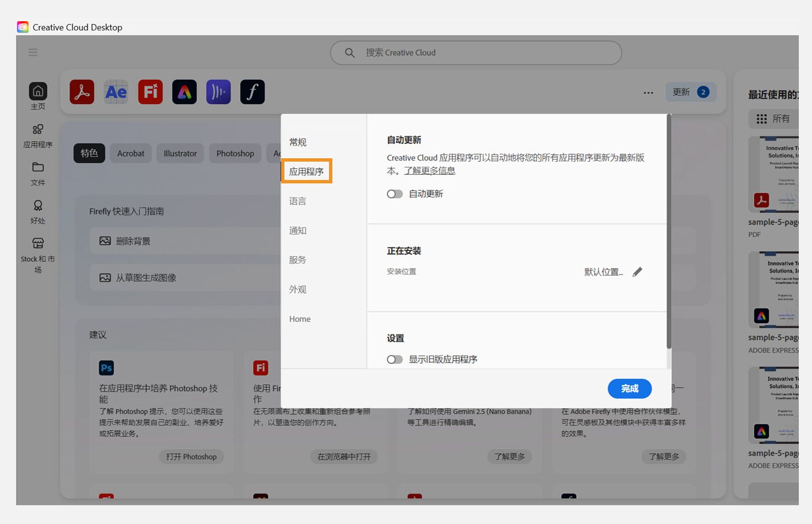Viewport: 812px width, 524px height.
Task: Select the Acrobat filter chip
Action: coord(130,153)
